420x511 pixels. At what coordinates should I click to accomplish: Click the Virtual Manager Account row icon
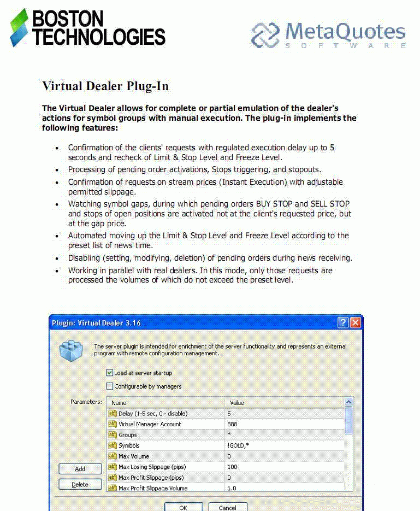pyautogui.click(x=113, y=424)
